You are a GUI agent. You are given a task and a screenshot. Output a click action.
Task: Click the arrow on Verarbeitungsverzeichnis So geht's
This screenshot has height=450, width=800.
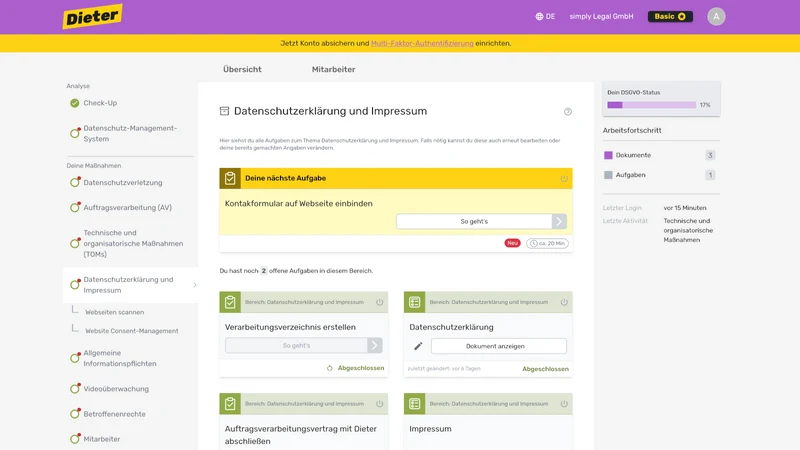pos(374,345)
